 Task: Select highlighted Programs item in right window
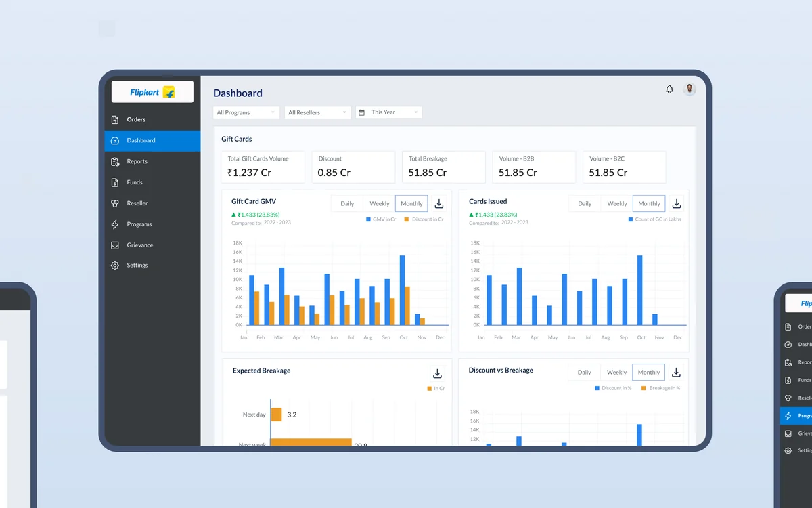point(796,416)
